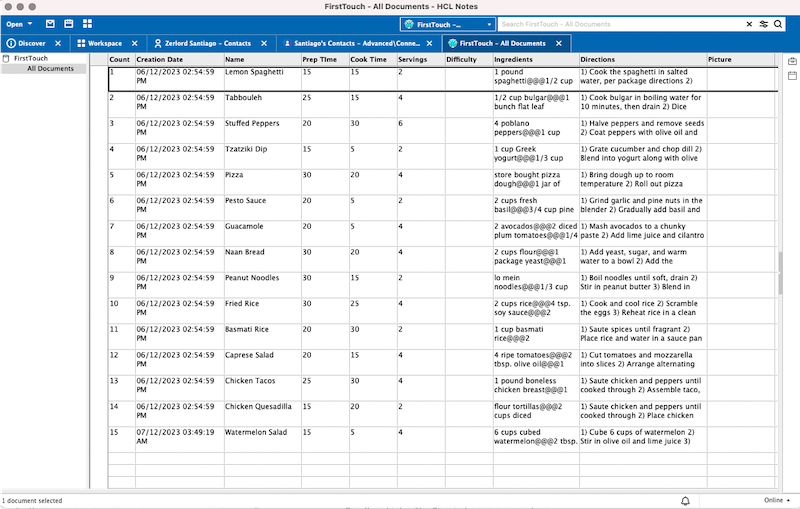Close the Zerlord Santiago - Contacts tab
Image resolution: width=800 pixels, height=509 pixels.
point(264,43)
